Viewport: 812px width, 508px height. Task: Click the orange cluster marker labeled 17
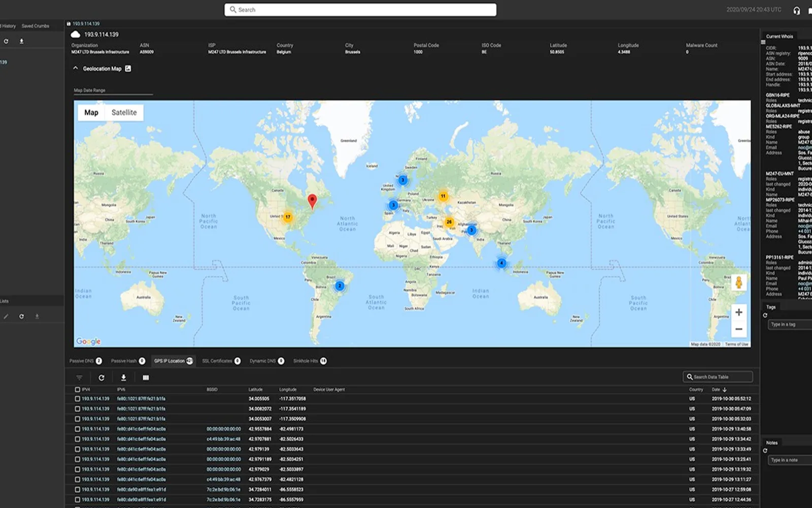288,217
